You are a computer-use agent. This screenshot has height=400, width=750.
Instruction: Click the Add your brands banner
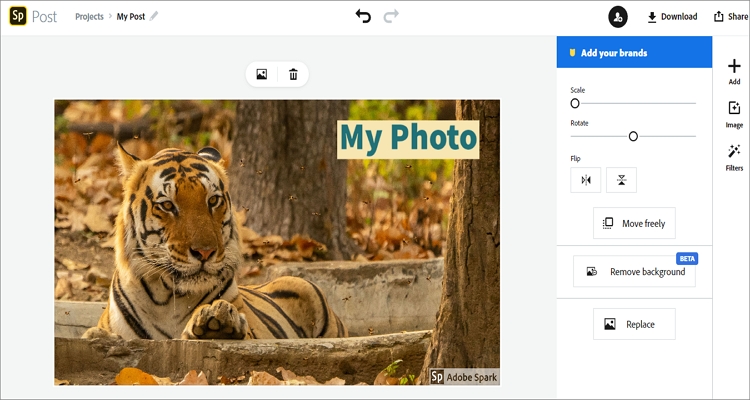634,53
